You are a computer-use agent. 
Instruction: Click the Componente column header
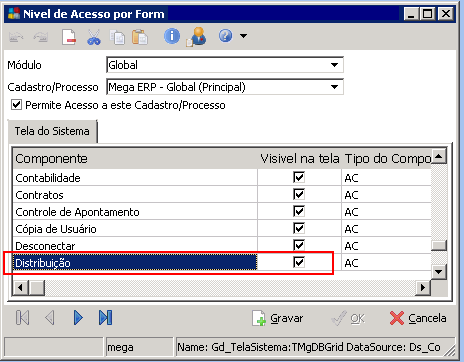tap(135, 158)
